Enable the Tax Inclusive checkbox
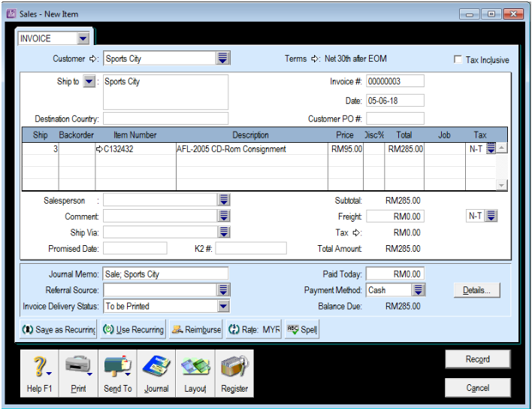The height and width of the screenshot is (409, 532). [x=458, y=59]
